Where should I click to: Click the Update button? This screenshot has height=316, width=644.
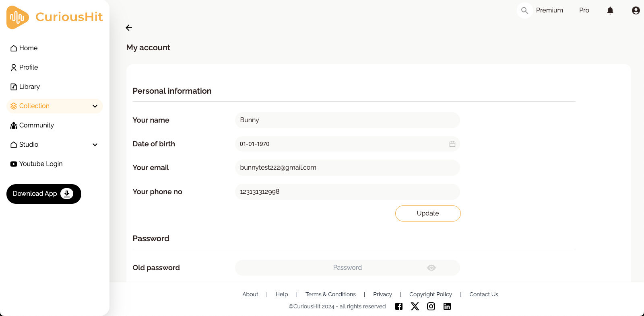pyautogui.click(x=428, y=213)
